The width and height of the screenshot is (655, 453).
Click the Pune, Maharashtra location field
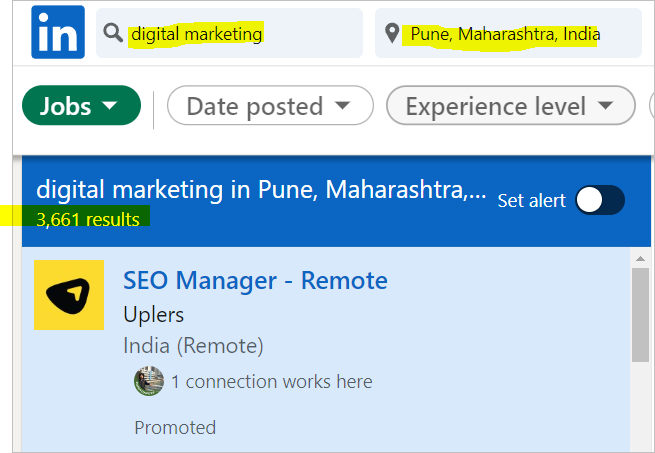click(x=508, y=33)
